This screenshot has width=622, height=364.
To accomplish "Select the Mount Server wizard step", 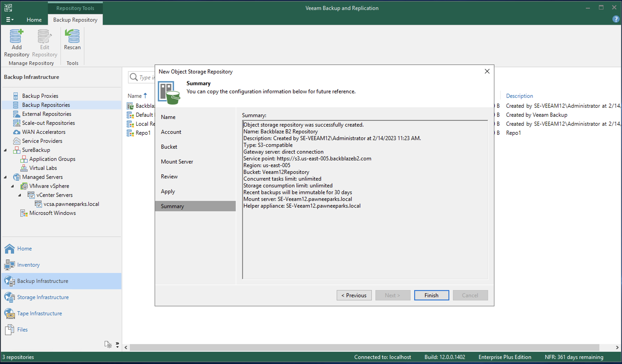I will pos(177,162).
